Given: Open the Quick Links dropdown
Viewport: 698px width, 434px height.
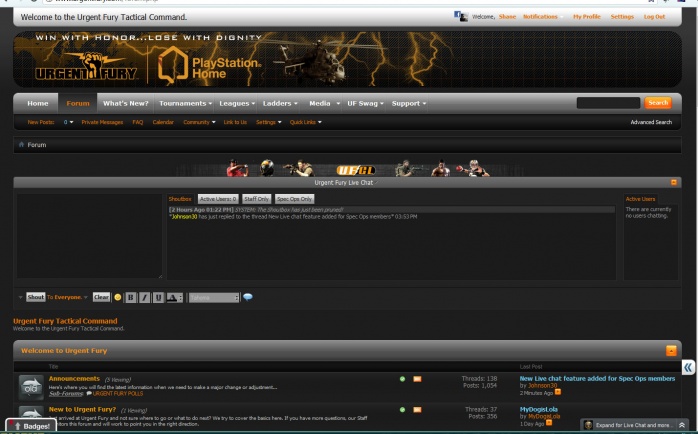Looking at the screenshot, I should point(305,122).
